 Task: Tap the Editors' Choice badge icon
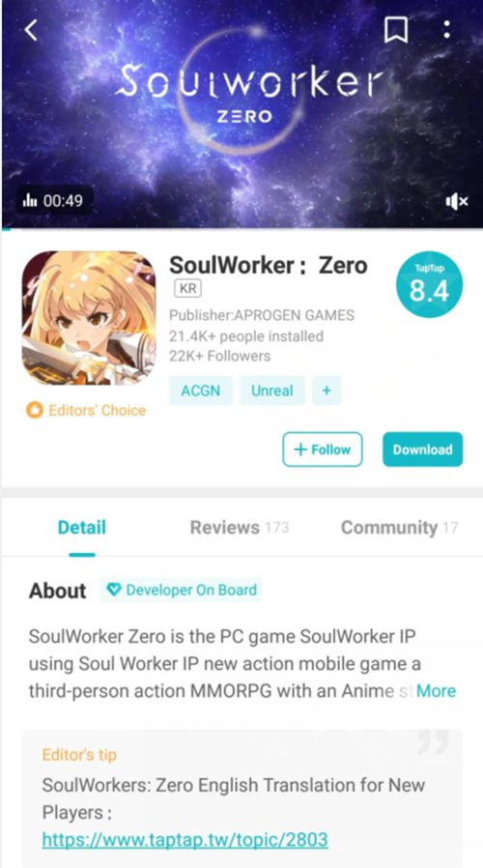(x=35, y=410)
